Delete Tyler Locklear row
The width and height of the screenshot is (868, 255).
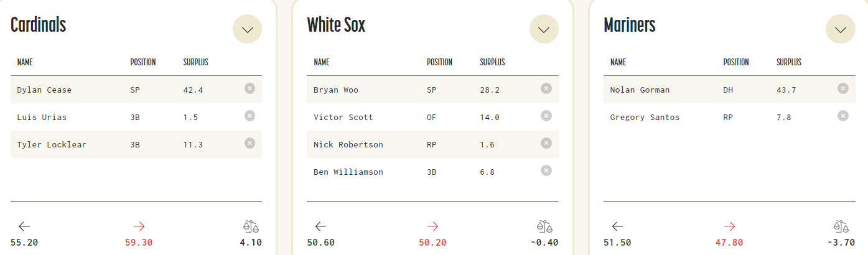[250, 143]
